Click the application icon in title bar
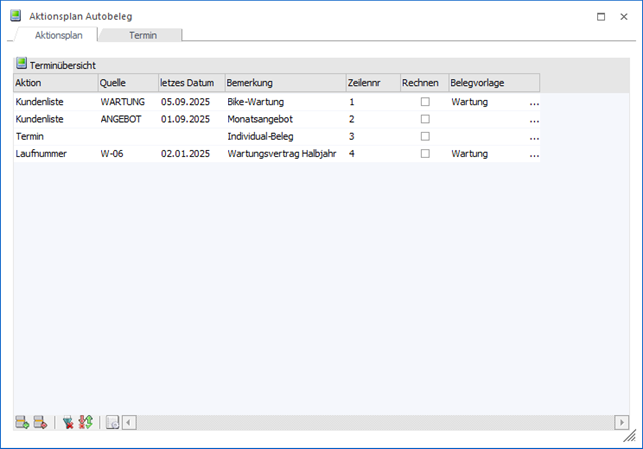 [x=14, y=16]
